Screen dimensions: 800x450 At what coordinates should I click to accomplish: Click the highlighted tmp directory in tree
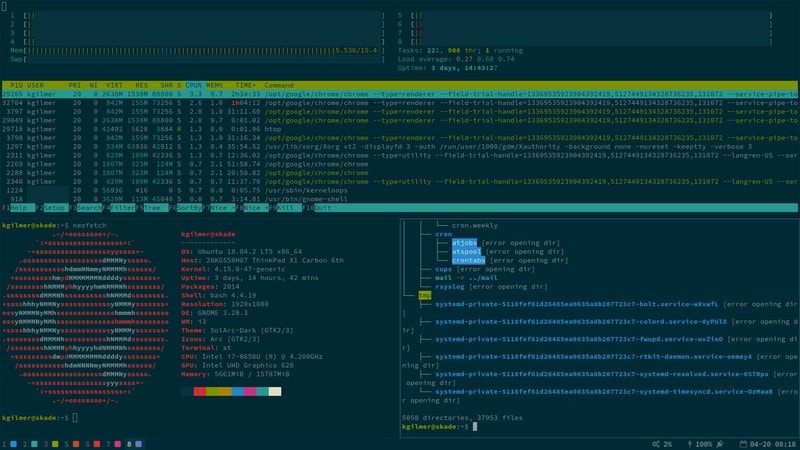pos(424,295)
